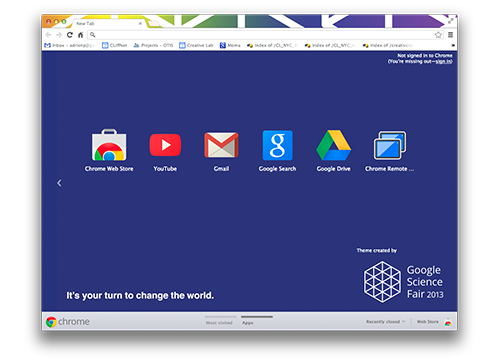Viewport: 500px width, 360px height.
Task: Select the Apps tab
Action: pyautogui.click(x=248, y=323)
